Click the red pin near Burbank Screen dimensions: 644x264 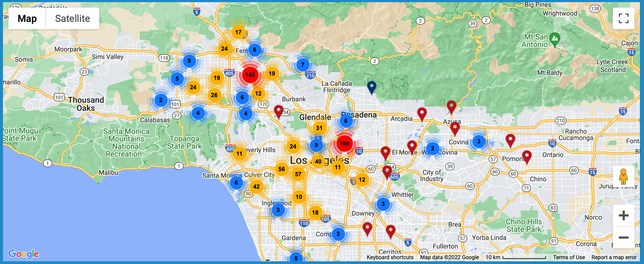click(278, 111)
